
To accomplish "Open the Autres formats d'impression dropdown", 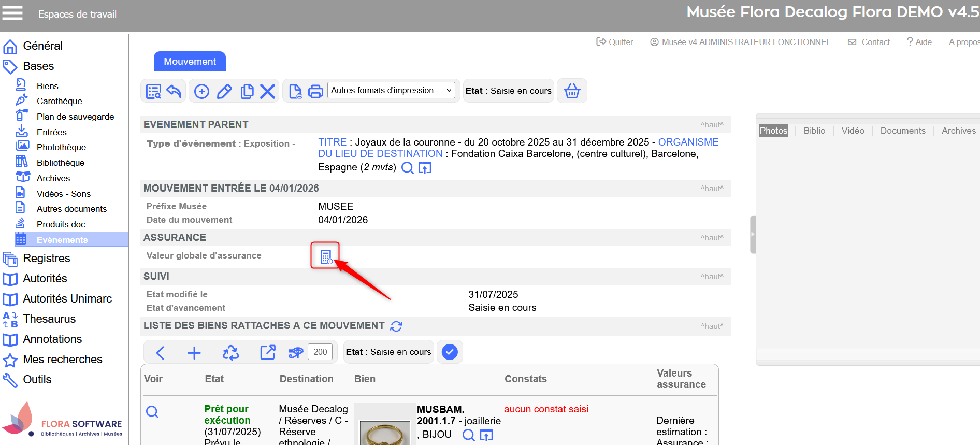I will [391, 91].
